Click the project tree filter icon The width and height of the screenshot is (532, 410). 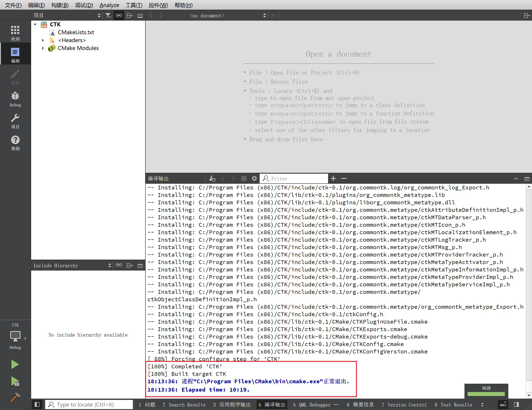click(x=108, y=16)
